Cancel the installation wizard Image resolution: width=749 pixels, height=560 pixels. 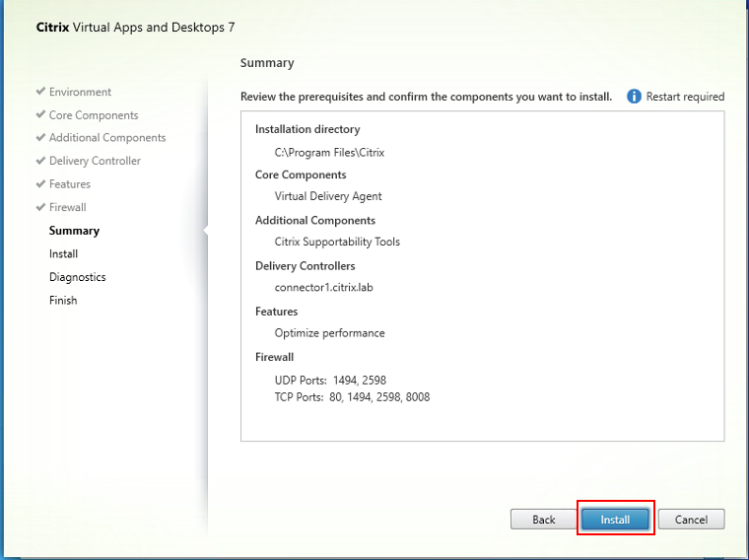coord(691,520)
